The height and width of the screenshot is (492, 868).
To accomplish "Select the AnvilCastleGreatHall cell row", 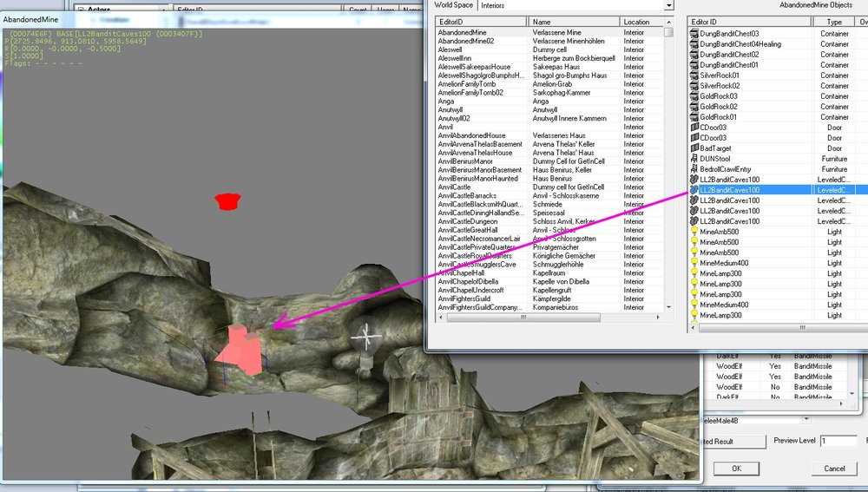I will pyautogui.click(x=549, y=230).
